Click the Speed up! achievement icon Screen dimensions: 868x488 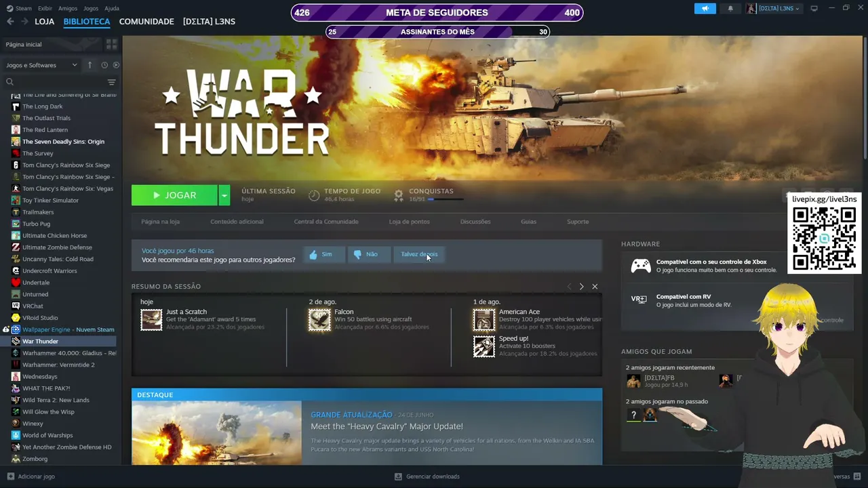coord(484,346)
